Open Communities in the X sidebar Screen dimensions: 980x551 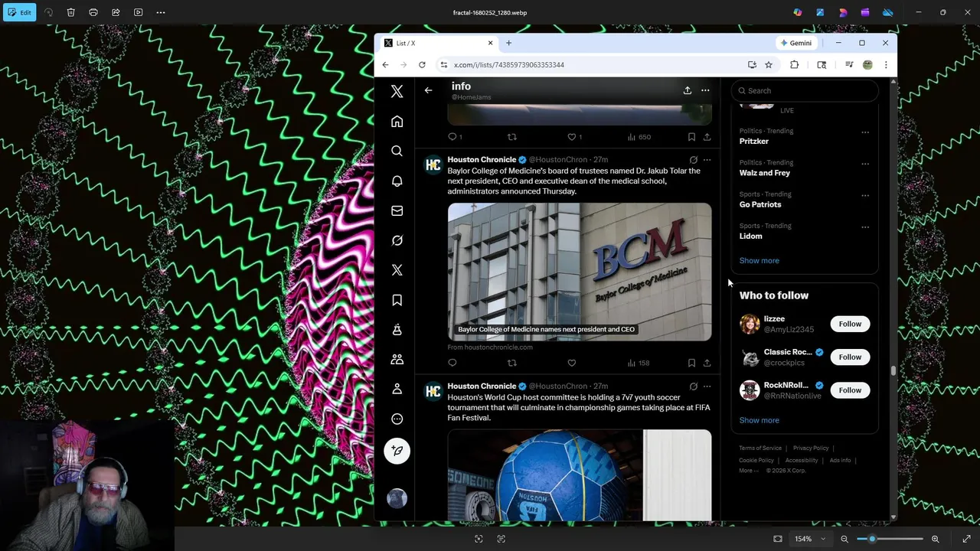pos(397,360)
